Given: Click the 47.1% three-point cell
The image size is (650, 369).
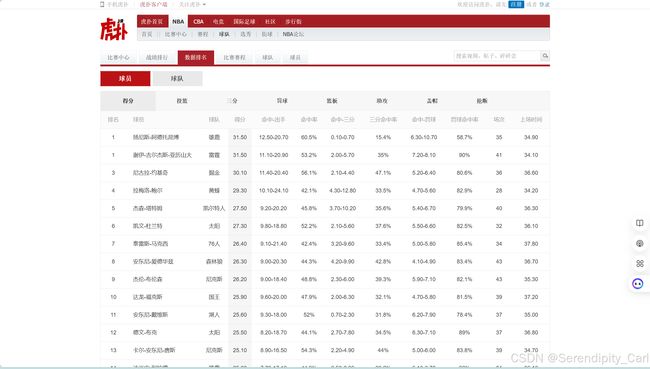Looking at the screenshot, I should tap(383, 173).
